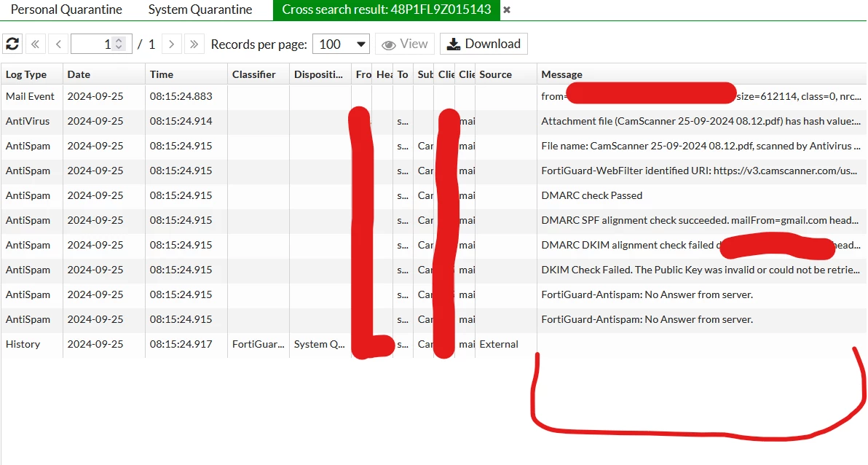
Task: Download the log records
Action: (484, 44)
